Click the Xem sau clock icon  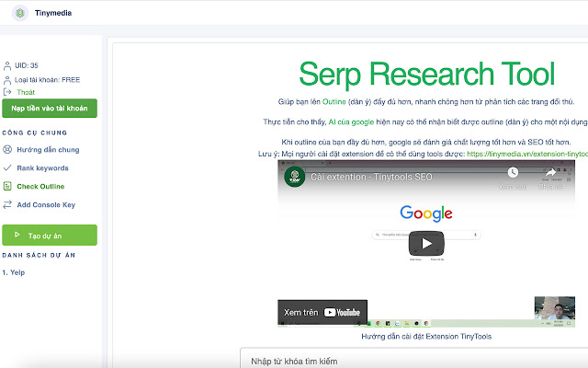coord(513,173)
